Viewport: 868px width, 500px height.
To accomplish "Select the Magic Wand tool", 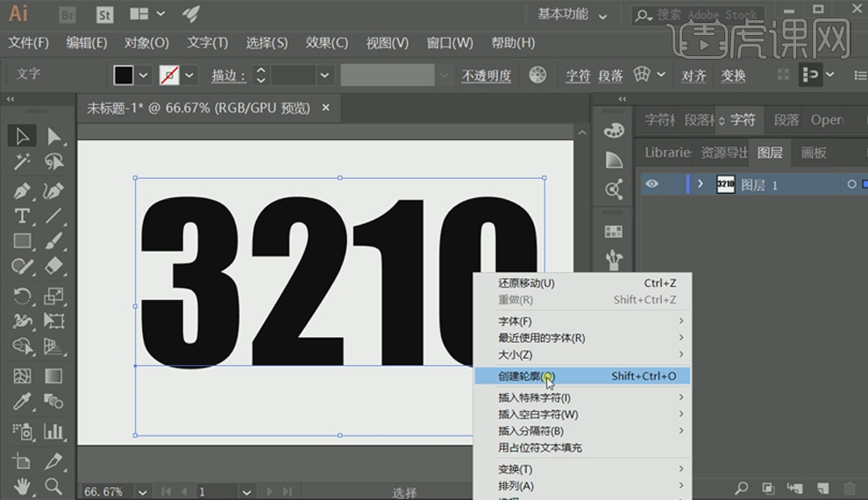I will click(x=23, y=162).
